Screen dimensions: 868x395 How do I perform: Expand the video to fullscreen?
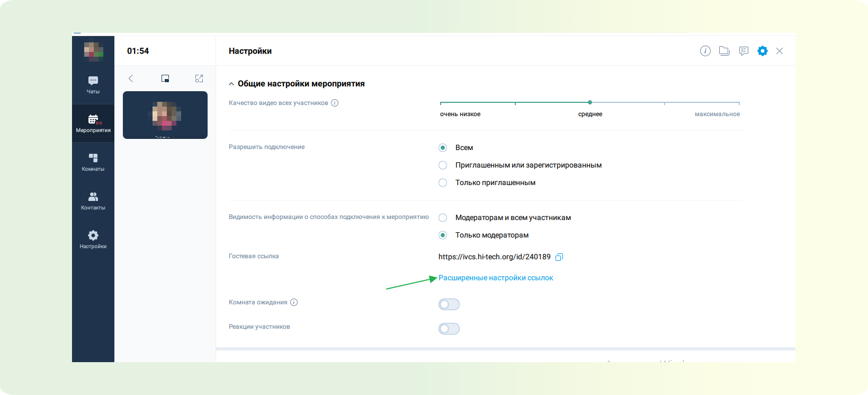click(199, 78)
